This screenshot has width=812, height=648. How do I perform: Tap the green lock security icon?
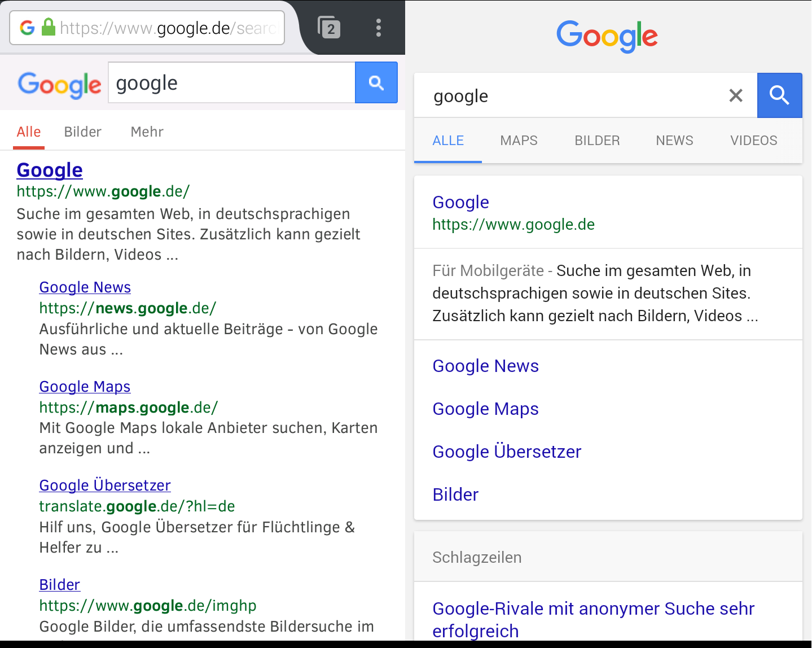click(x=49, y=28)
